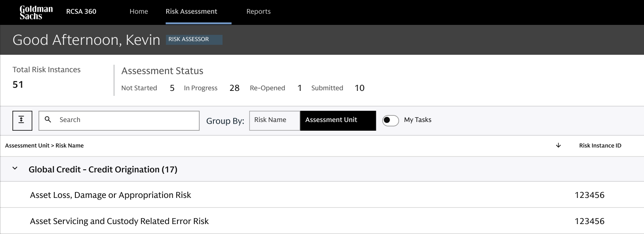
Task: Open Asset Servicing and Custody Related Error Risk
Action: coord(322,221)
